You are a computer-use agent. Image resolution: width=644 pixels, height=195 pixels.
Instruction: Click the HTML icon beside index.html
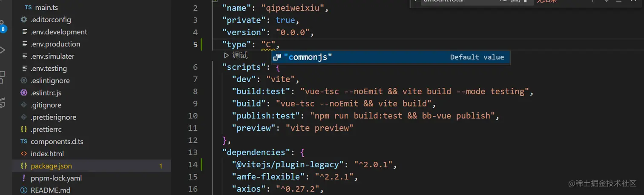pyautogui.click(x=24, y=154)
